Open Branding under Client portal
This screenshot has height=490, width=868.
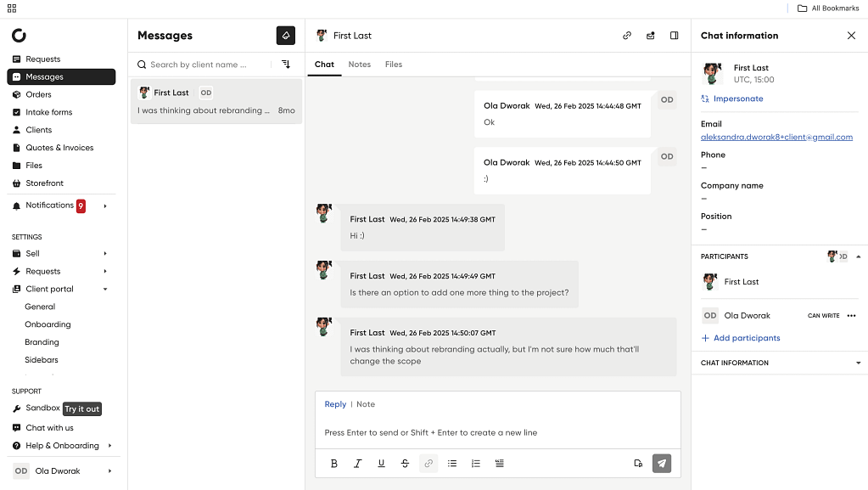pos(42,342)
